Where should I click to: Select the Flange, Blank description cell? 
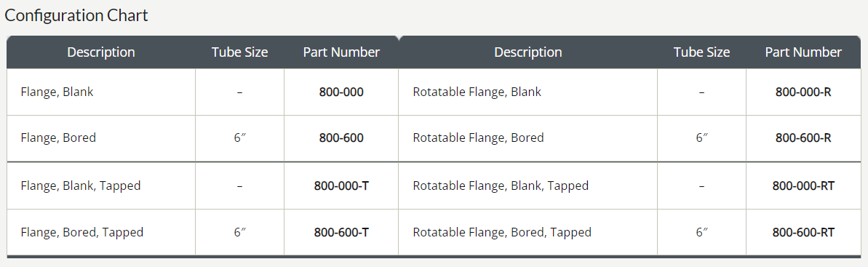pos(101,92)
